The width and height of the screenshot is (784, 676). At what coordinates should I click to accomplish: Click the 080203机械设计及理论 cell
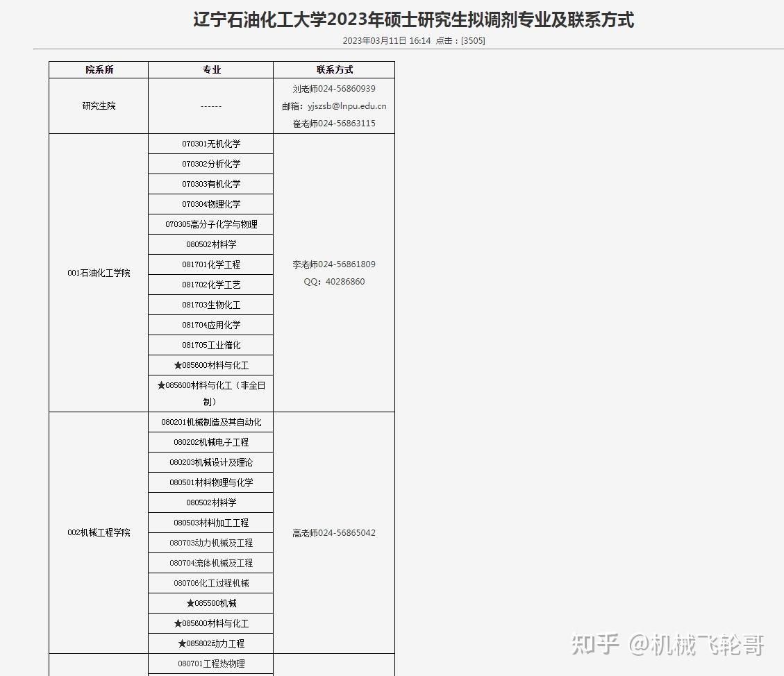click(x=211, y=463)
